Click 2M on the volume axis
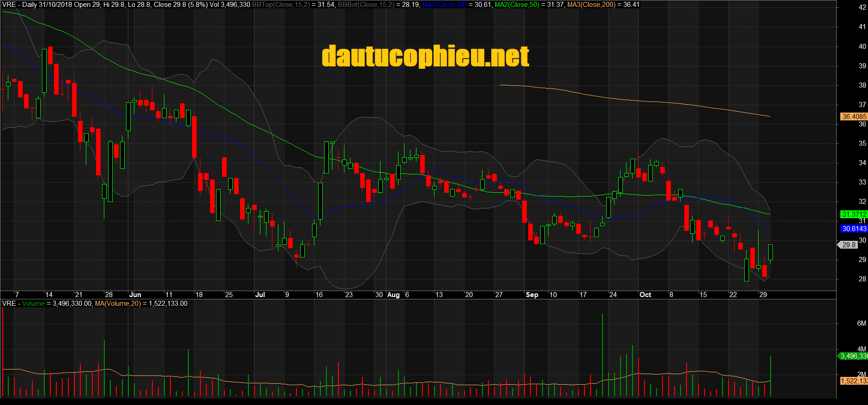 click(x=862, y=374)
